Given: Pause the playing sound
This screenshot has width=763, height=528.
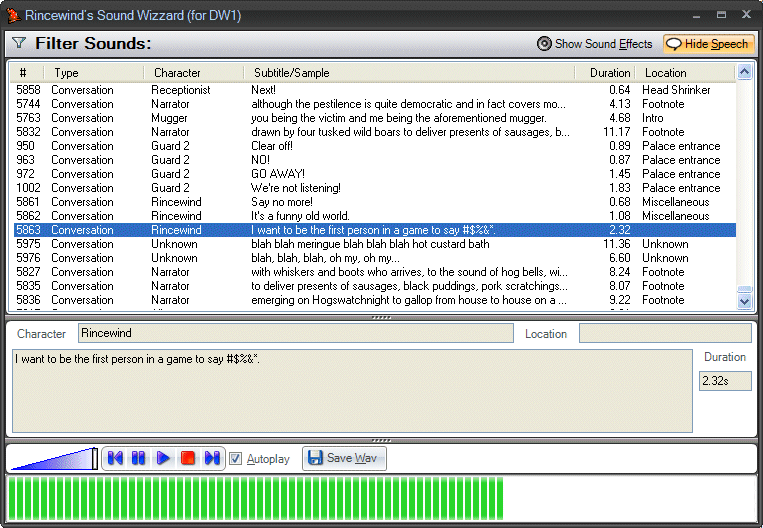Looking at the screenshot, I should pyautogui.click(x=139, y=458).
